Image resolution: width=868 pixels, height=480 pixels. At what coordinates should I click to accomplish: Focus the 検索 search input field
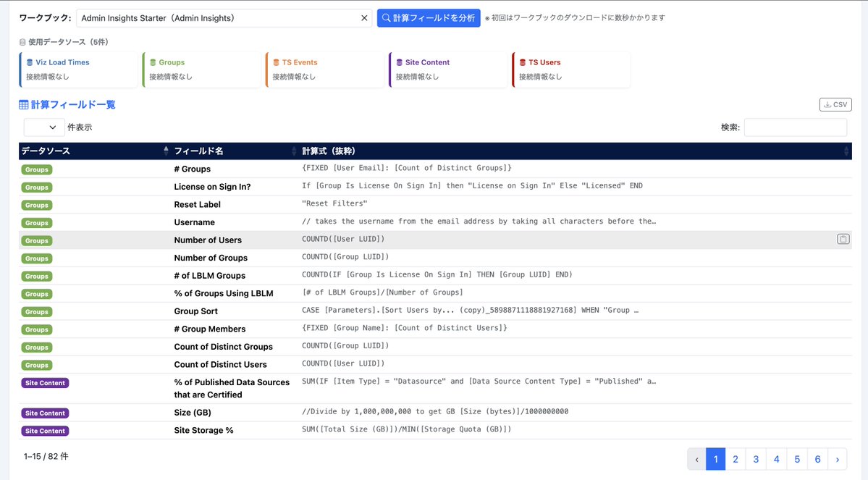coord(796,127)
